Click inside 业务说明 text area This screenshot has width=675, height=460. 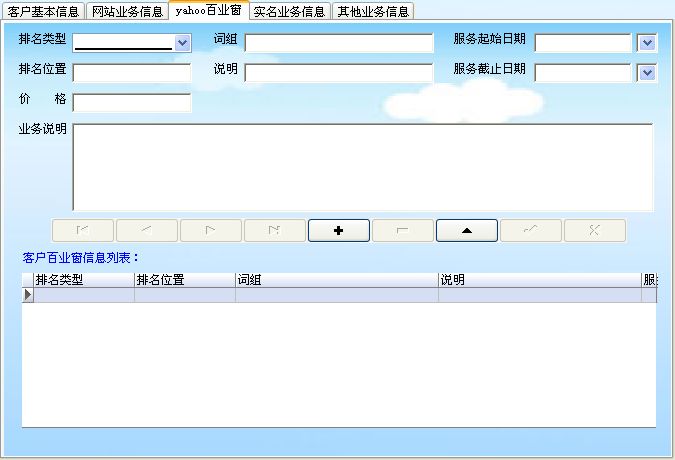click(x=363, y=167)
